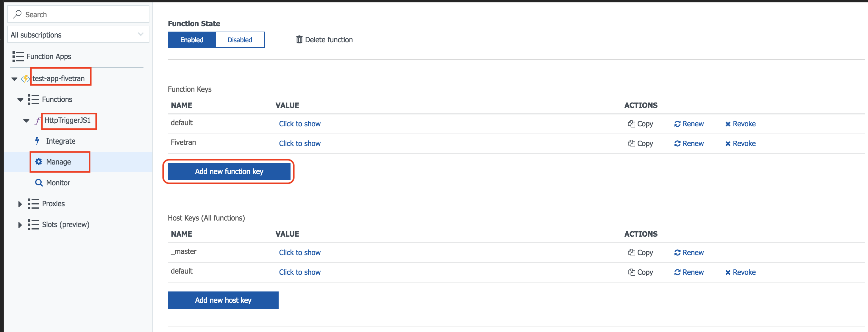
Task: Click the Delete function trash icon
Action: (299, 39)
